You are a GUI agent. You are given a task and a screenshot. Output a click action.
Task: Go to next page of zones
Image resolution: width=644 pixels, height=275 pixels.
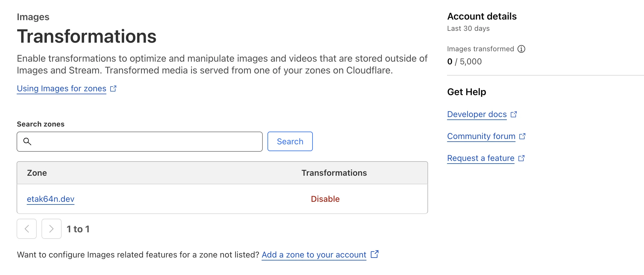tap(52, 229)
